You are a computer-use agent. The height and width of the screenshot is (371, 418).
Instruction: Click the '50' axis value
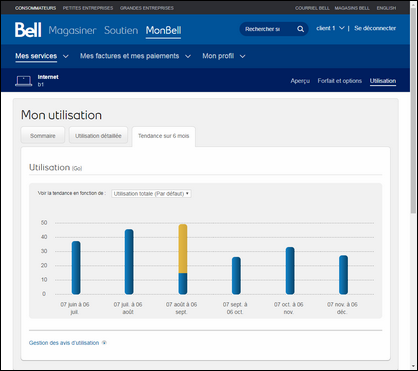44,223
